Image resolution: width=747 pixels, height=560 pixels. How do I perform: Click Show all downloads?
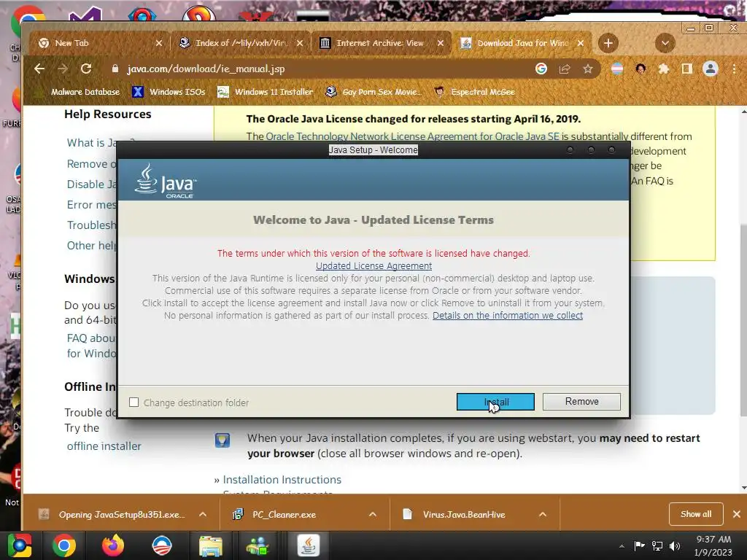[x=696, y=514]
